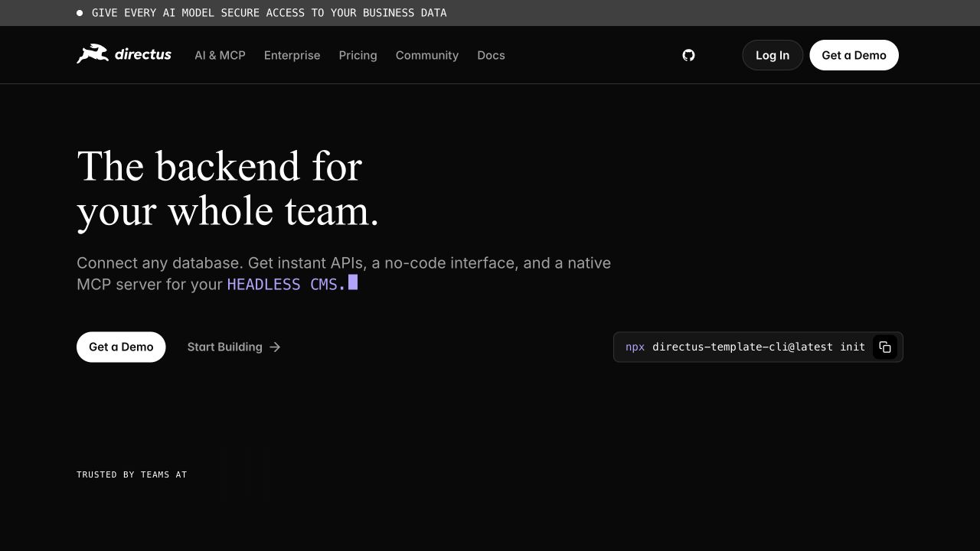Open the AI & MCP menu
The height and width of the screenshot is (551, 980).
pyautogui.click(x=220, y=55)
